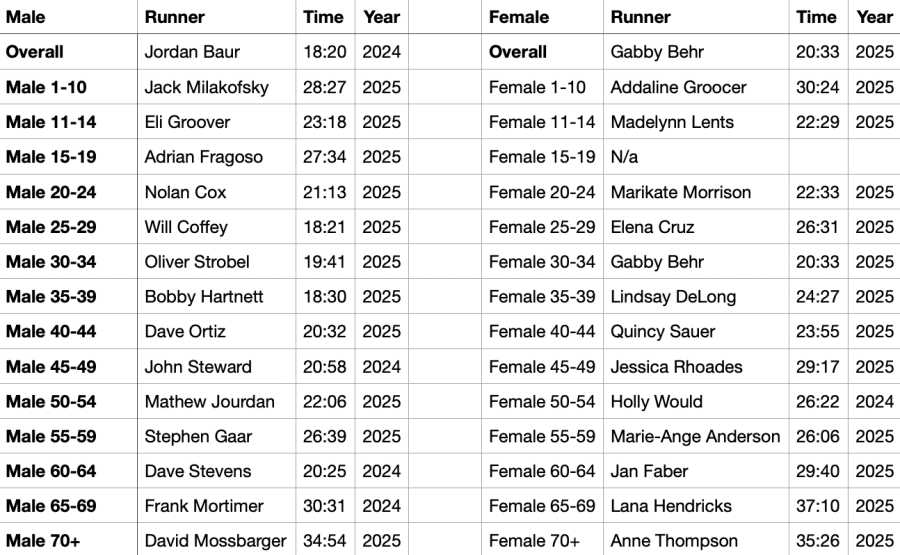The width and height of the screenshot is (900, 555).
Task: Select the Male 60-64 row label
Action: coord(50,471)
